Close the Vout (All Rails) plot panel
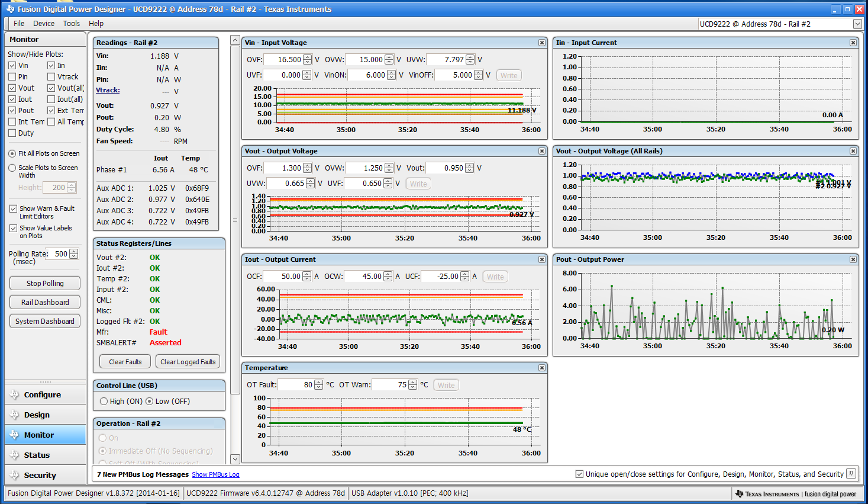The height and width of the screenshot is (504, 868). point(853,151)
